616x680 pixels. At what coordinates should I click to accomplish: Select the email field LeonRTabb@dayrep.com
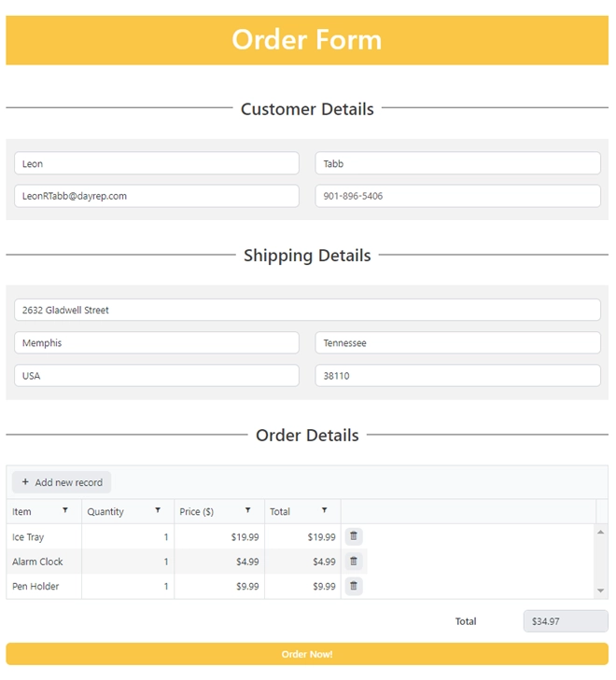(157, 196)
